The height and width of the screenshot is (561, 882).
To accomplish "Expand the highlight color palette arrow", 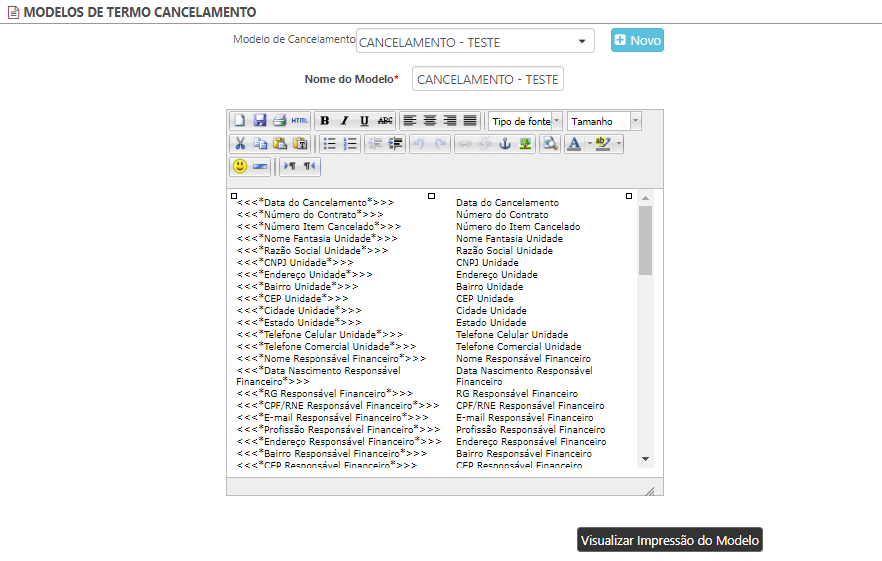I will [619, 143].
